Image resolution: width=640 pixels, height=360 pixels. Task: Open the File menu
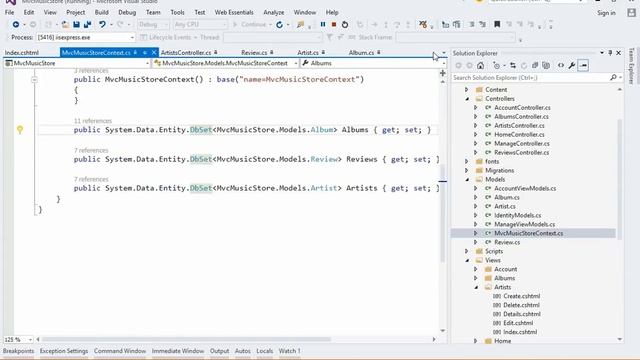pyautogui.click(x=9, y=13)
